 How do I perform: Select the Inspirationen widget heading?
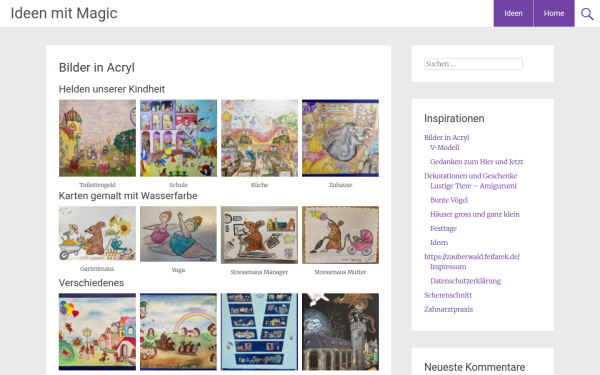click(454, 119)
